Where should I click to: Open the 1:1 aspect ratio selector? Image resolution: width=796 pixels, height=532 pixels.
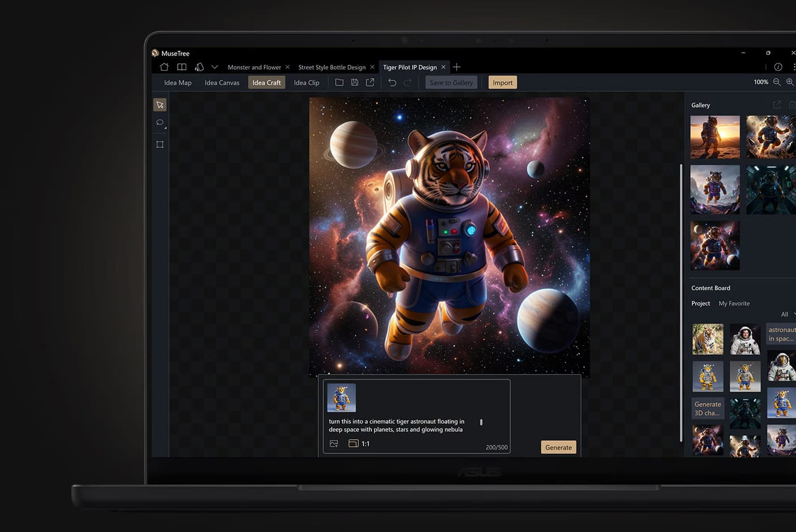click(359, 444)
